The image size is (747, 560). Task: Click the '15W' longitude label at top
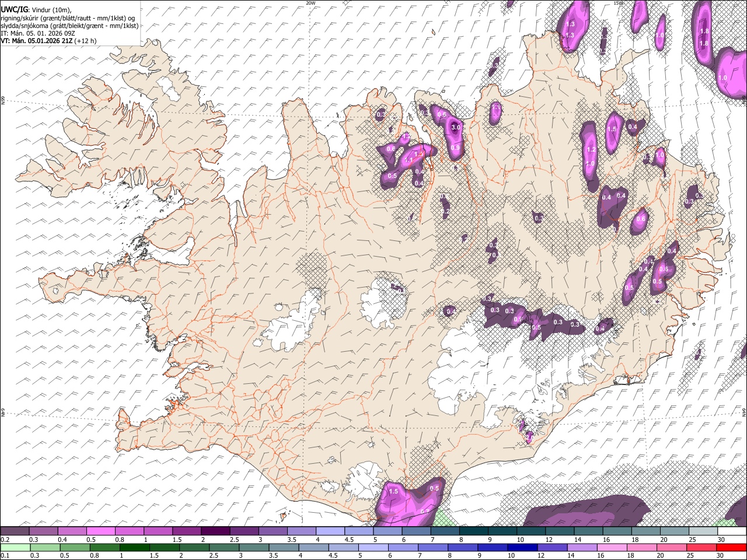618,3
